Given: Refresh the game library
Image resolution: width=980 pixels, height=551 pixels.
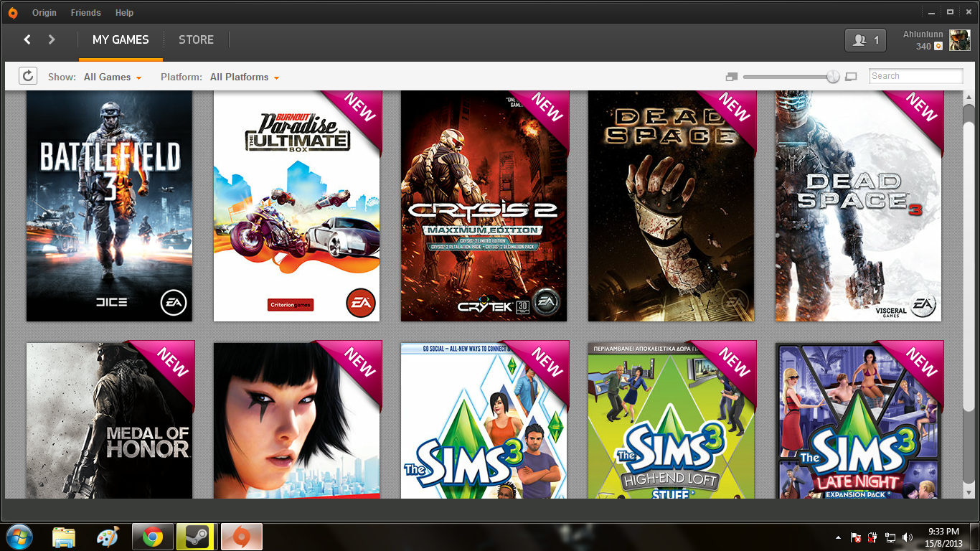Looking at the screenshot, I should [x=27, y=76].
